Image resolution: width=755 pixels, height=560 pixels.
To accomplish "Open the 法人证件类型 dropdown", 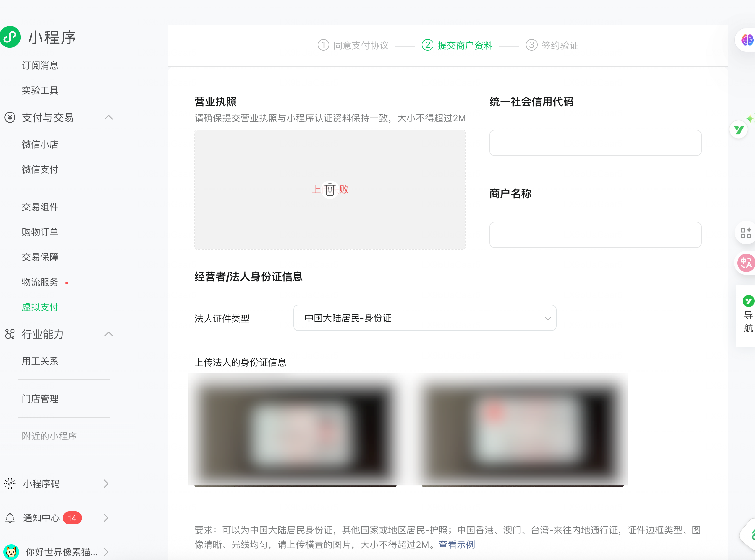I will [x=425, y=318].
